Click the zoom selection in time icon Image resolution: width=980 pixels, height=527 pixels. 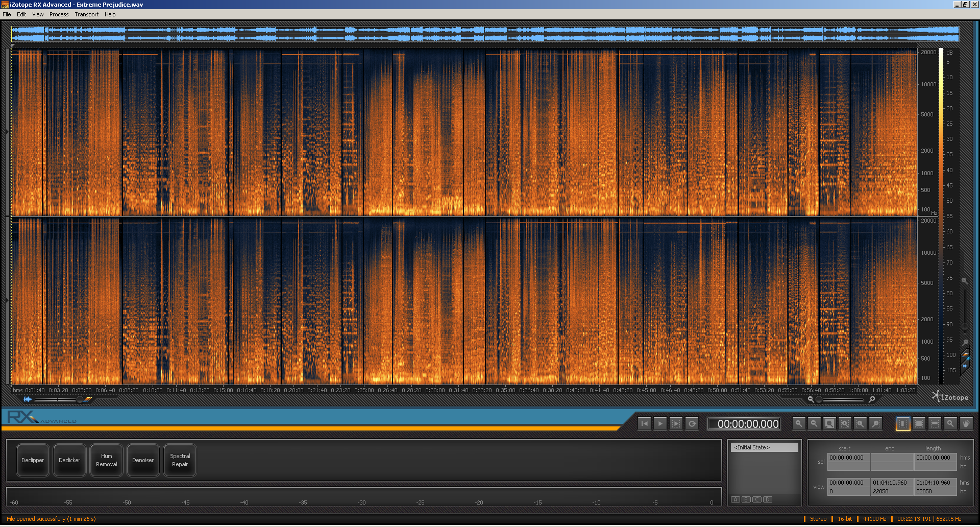[861, 424]
